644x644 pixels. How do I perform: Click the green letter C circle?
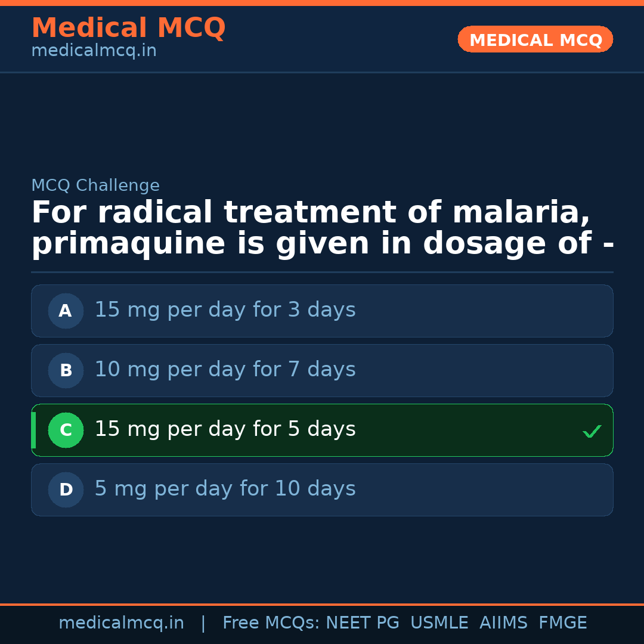coord(66,430)
